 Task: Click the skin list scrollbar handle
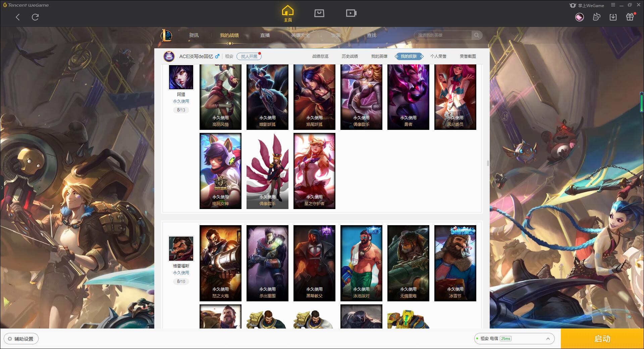(x=488, y=163)
